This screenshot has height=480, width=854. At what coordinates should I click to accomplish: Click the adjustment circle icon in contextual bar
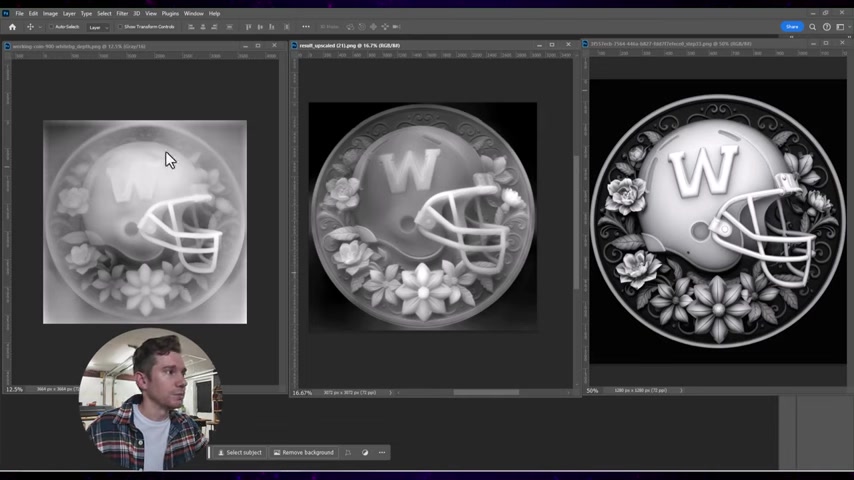click(365, 453)
